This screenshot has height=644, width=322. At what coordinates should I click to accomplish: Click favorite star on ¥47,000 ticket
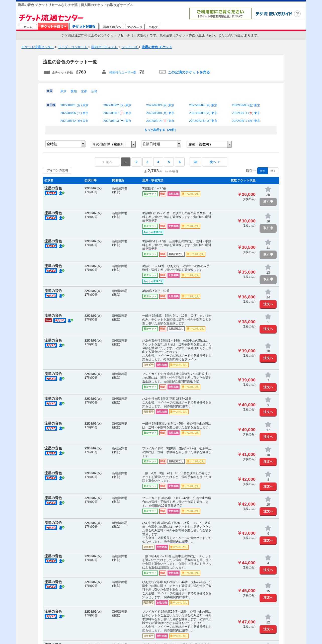pyautogui.click(x=268, y=617)
